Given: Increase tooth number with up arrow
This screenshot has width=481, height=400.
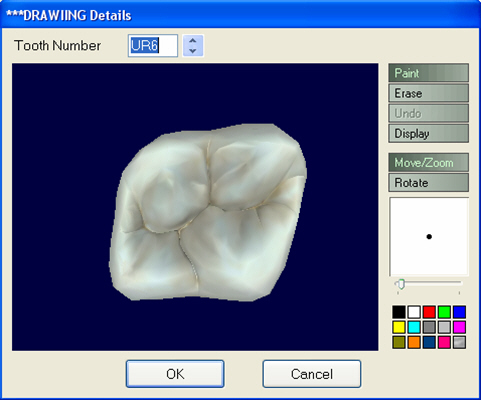Looking at the screenshot, I should pyautogui.click(x=193, y=41).
